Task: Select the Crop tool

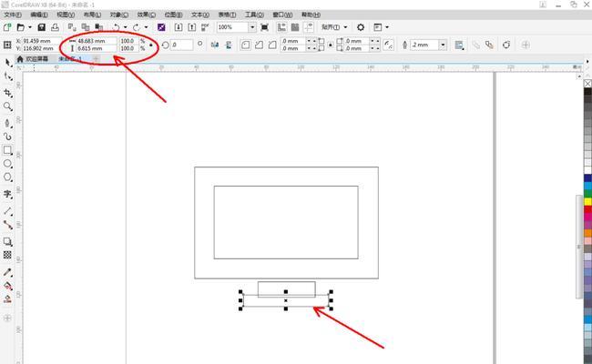Action: [x=8, y=93]
